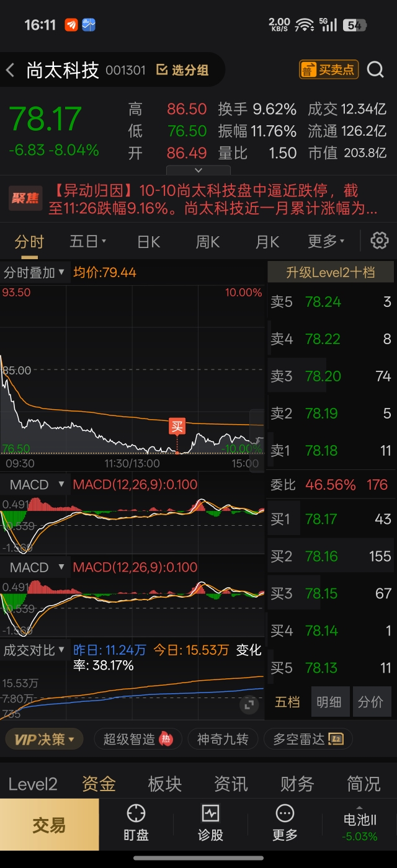Expand quote details chevron below 开
This screenshot has height=868, width=397.
click(x=198, y=170)
